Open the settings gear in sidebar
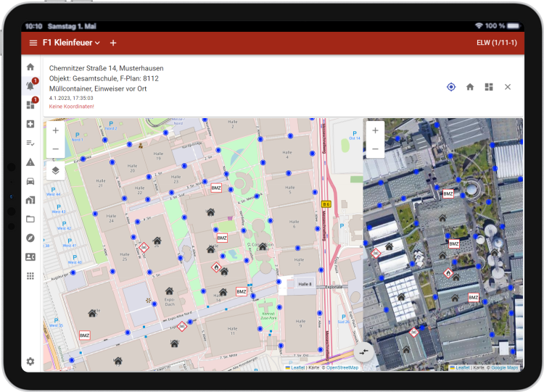This screenshot has height=392, width=544. point(30,361)
